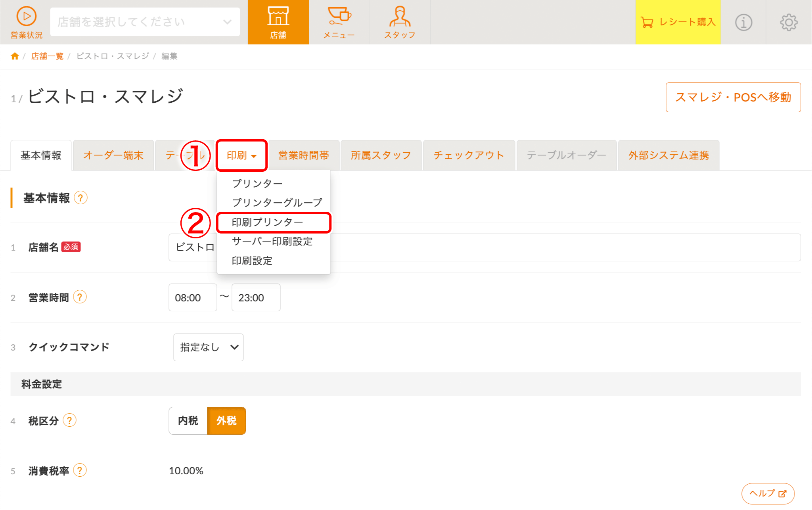Switch to the 営業時間帯 tab
Screen dimensions: 812x510
click(x=304, y=155)
